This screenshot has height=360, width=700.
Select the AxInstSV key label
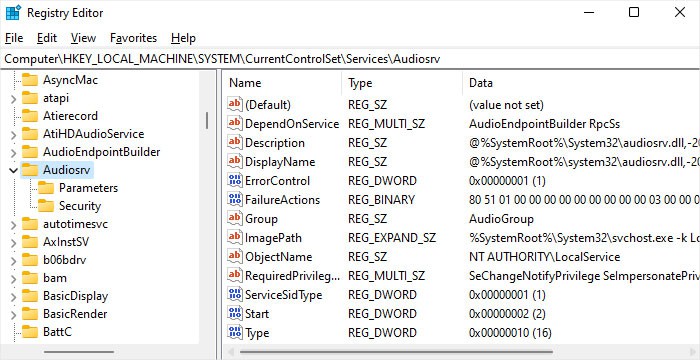(x=66, y=242)
